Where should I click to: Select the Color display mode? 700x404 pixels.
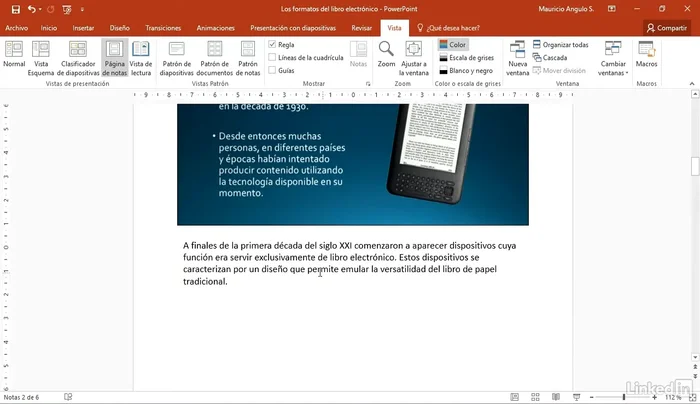pyautogui.click(x=453, y=45)
